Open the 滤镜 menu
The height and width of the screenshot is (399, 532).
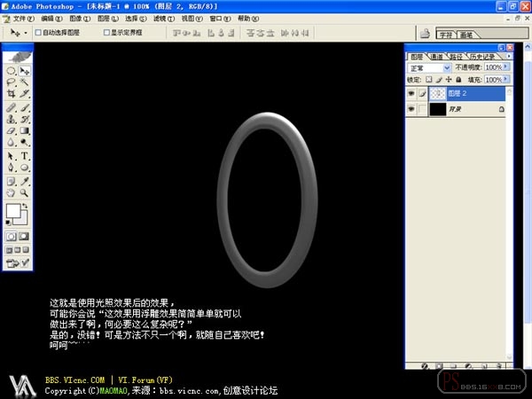click(x=164, y=19)
